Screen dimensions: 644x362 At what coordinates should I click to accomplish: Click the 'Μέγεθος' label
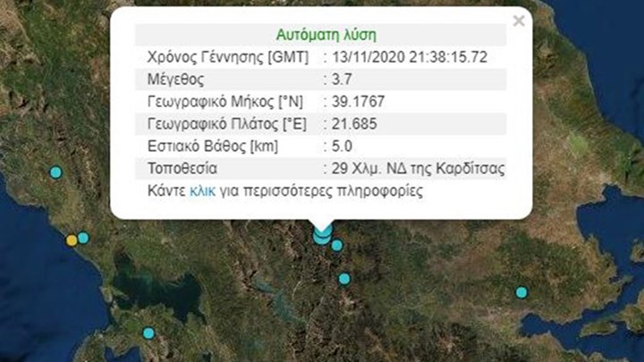coord(175,80)
